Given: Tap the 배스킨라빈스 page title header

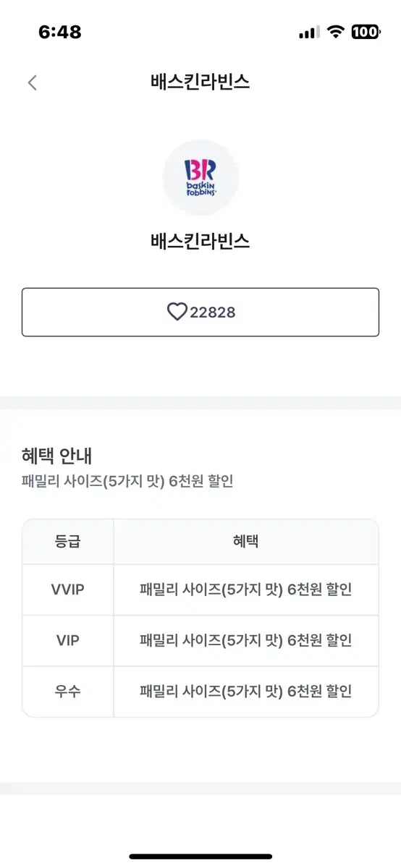Looking at the screenshot, I should click(x=200, y=82).
